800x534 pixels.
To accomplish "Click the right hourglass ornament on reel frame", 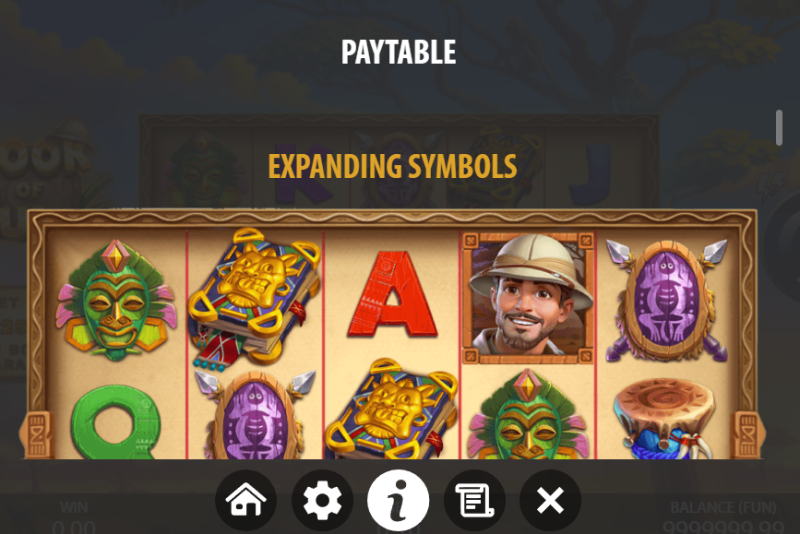I will [x=748, y=435].
